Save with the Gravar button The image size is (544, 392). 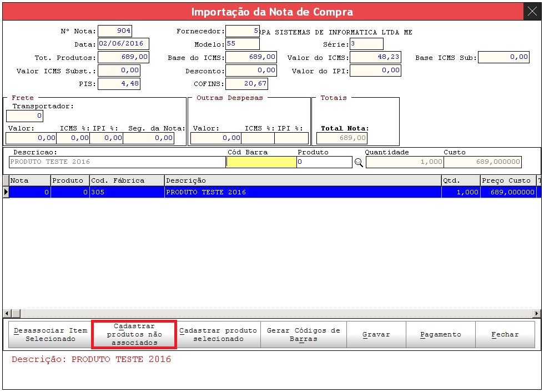pos(376,334)
